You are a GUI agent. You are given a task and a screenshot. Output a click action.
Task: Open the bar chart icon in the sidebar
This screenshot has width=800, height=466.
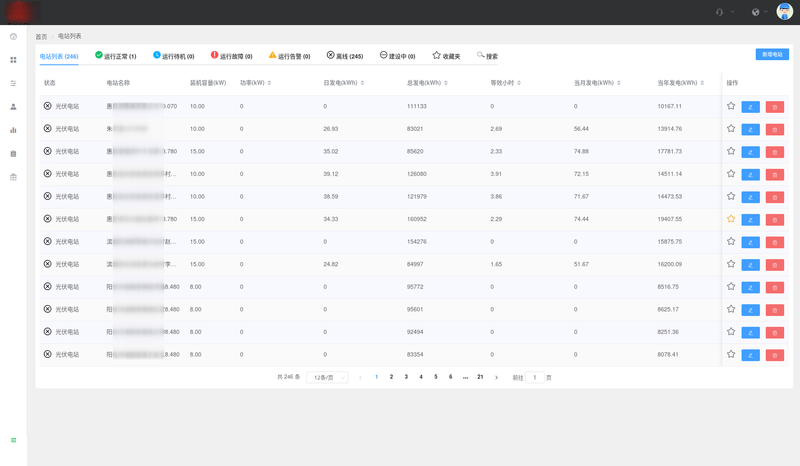(x=13, y=129)
